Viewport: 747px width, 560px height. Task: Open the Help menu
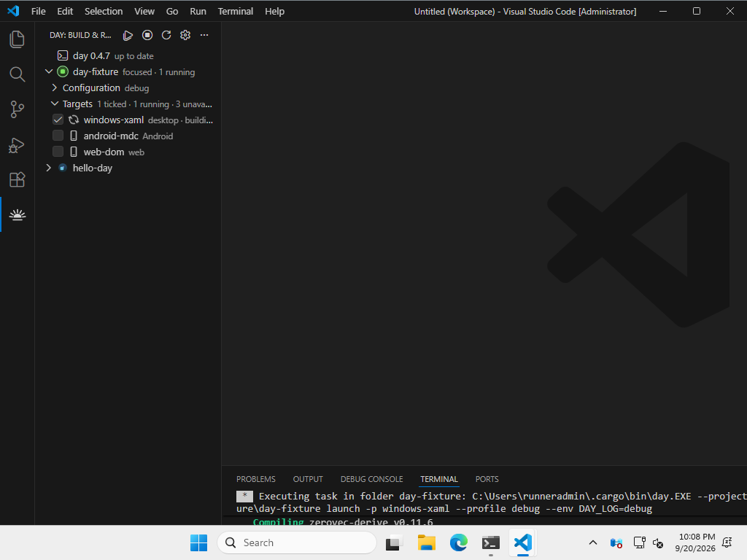pos(275,11)
